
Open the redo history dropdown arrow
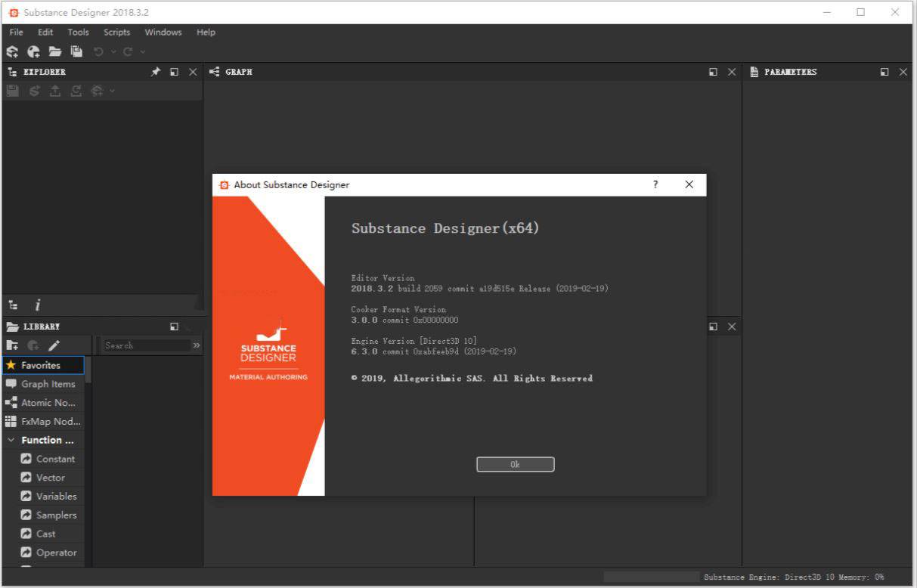(142, 51)
